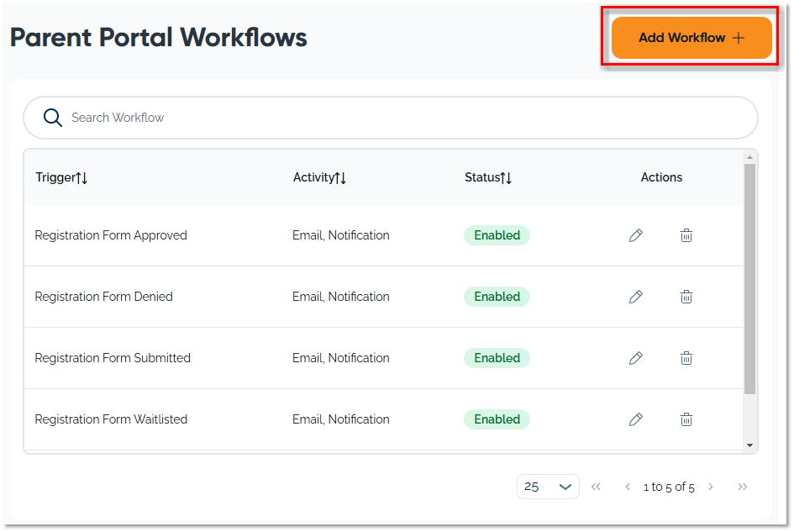Delete Registration Form Approved workflow
The image size is (794, 532).
click(686, 235)
